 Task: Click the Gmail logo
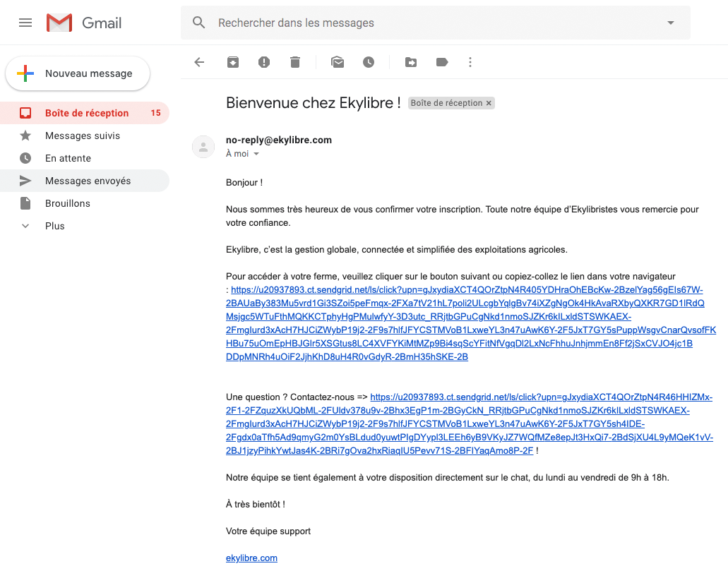[x=59, y=23]
